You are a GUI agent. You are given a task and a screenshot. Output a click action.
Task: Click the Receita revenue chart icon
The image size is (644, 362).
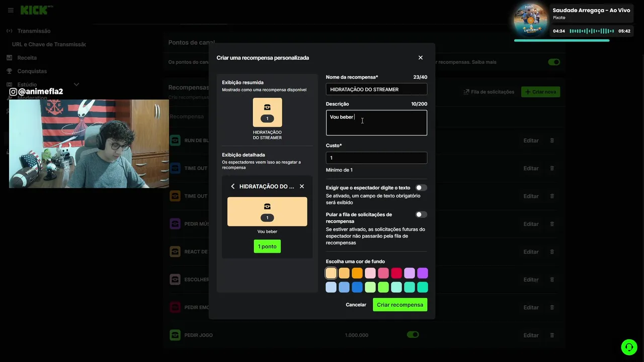[9, 58]
